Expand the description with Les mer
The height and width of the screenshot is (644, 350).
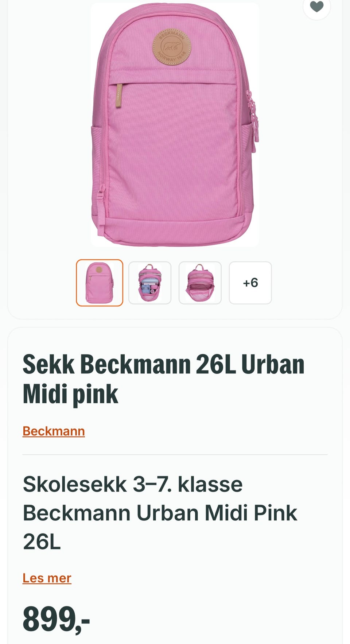pyautogui.click(x=47, y=578)
